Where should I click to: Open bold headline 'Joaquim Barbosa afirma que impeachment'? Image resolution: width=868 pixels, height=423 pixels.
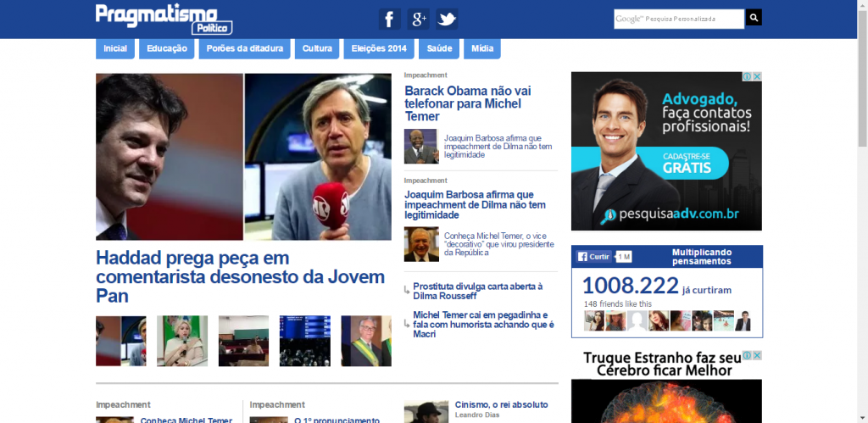tap(475, 205)
